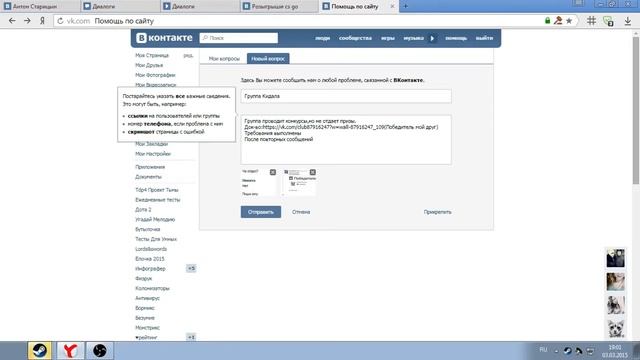640x360 pixels.
Task: Bookmark the page with the star icon
Action: point(569,20)
